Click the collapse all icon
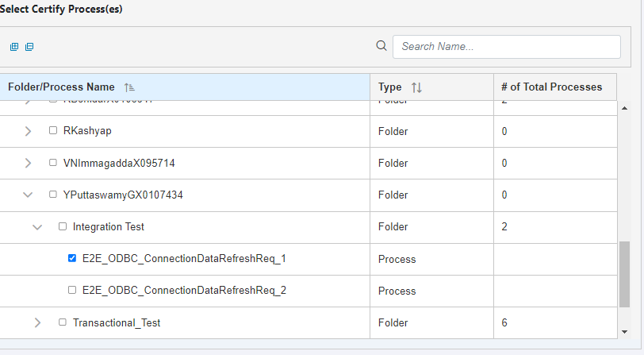This screenshot has width=644, height=355. click(x=29, y=47)
